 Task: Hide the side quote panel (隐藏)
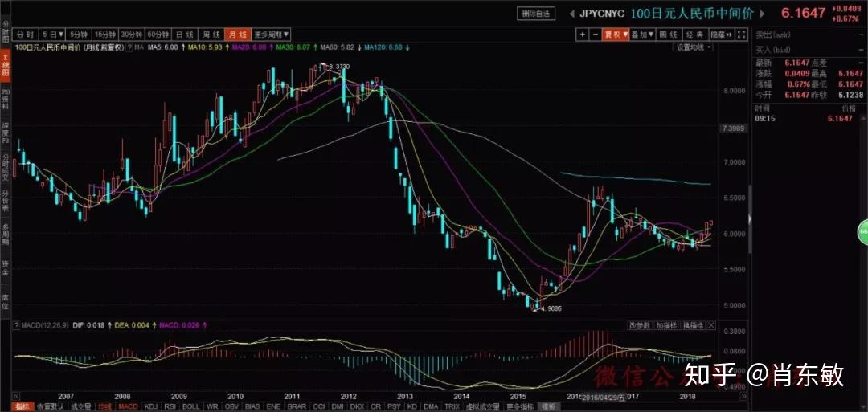722,35
